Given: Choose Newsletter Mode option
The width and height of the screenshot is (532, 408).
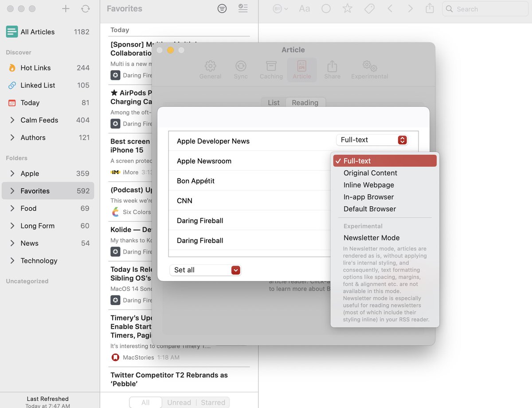Looking at the screenshot, I should pos(385,238).
